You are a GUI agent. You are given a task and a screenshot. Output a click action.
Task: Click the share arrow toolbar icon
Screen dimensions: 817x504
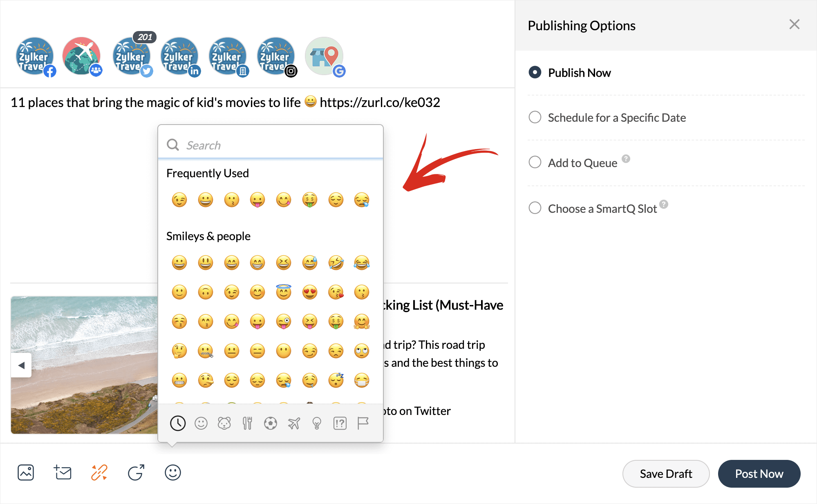pyautogui.click(x=136, y=473)
